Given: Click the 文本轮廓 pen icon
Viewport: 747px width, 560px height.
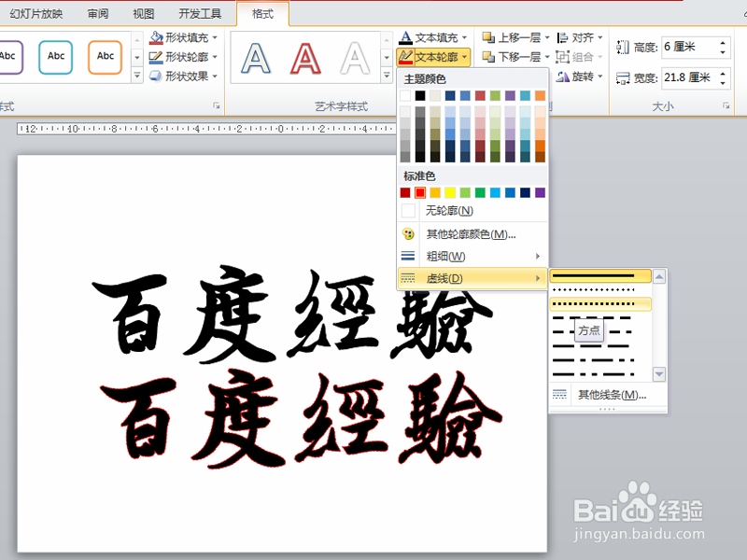Looking at the screenshot, I should [x=405, y=57].
